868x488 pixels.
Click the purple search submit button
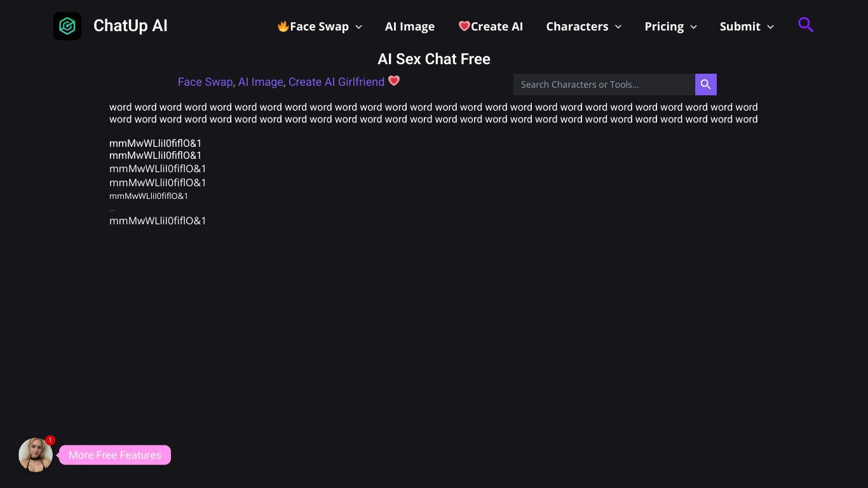tap(706, 85)
